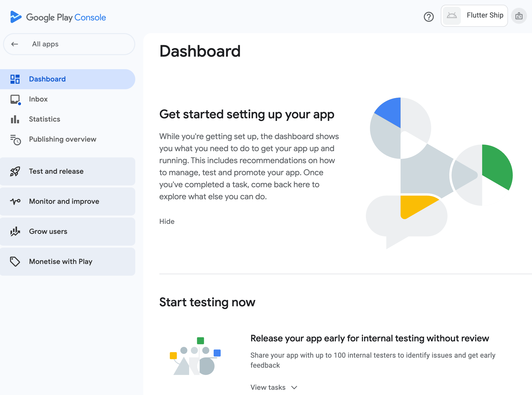Image resolution: width=532 pixels, height=395 pixels.
Task: Select the Dashboard grid icon
Action: 15,79
